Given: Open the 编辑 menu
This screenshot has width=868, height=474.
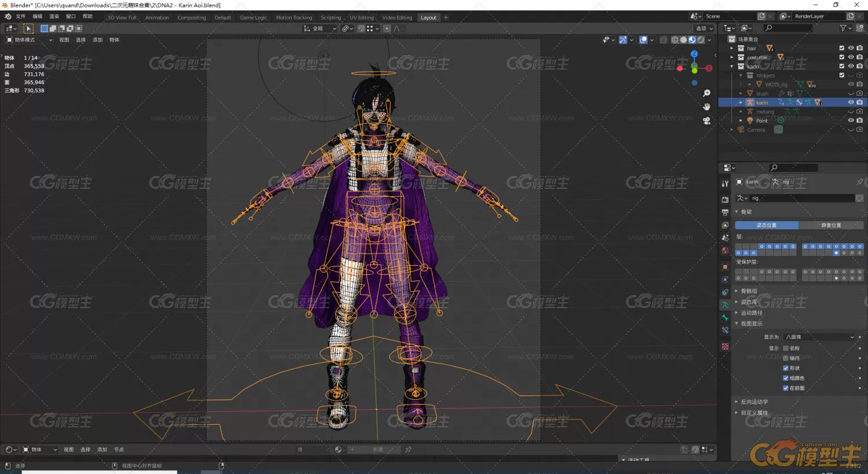Looking at the screenshot, I should [x=38, y=16].
